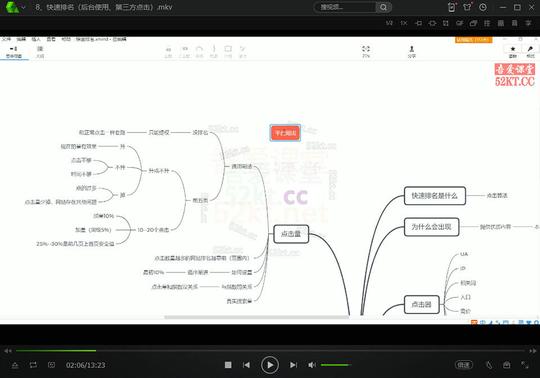
Task: Mute the speaker volume
Action: 312,365
